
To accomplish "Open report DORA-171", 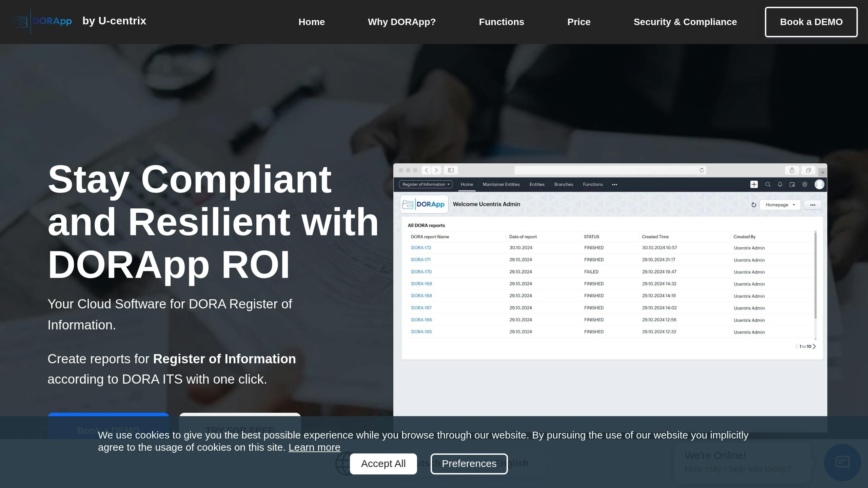I will (421, 260).
